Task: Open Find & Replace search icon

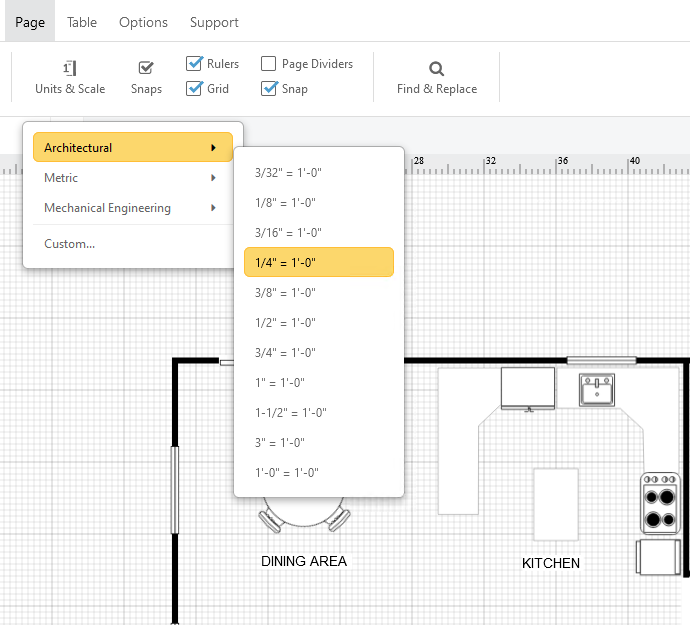Action: [x=436, y=78]
